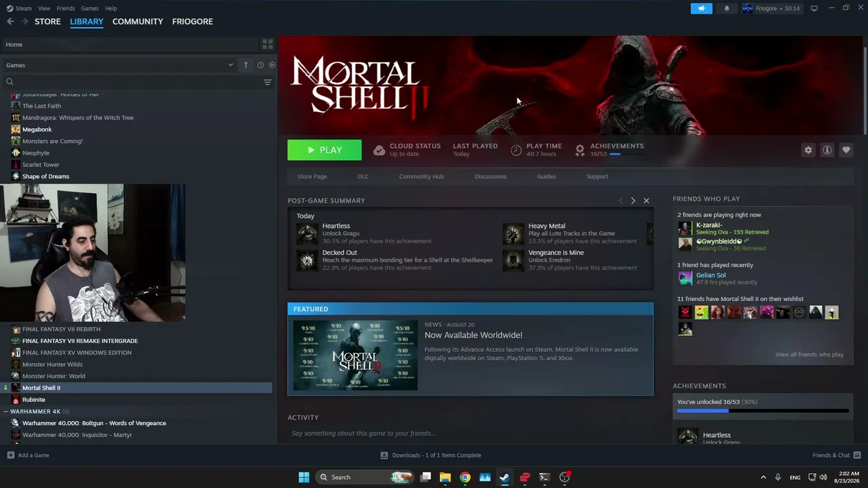Launch Mortal Shell II with PLAY button
This screenshot has width=868, height=488.
(324, 150)
